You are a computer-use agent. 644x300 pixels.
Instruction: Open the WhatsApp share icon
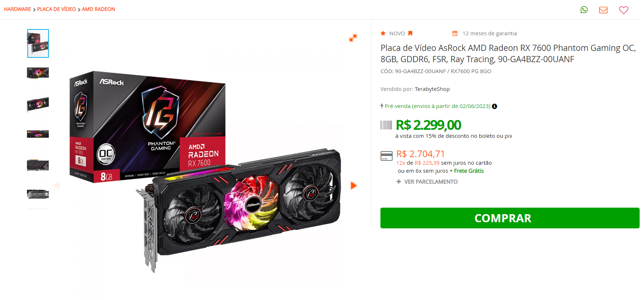[x=584, y=10]
